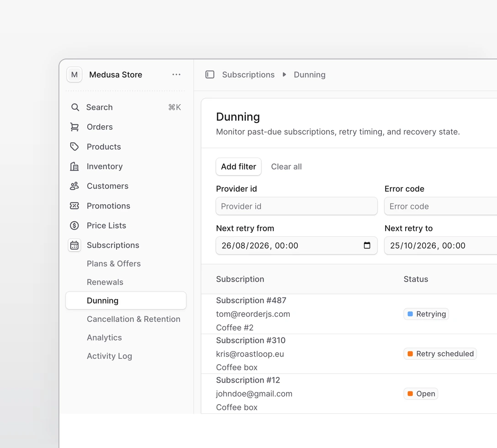Click the Products tag icon

(x=74, y=147)
